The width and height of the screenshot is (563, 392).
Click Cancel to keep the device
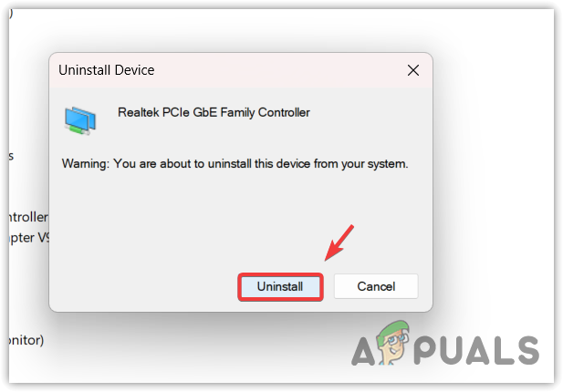(376, 286)
